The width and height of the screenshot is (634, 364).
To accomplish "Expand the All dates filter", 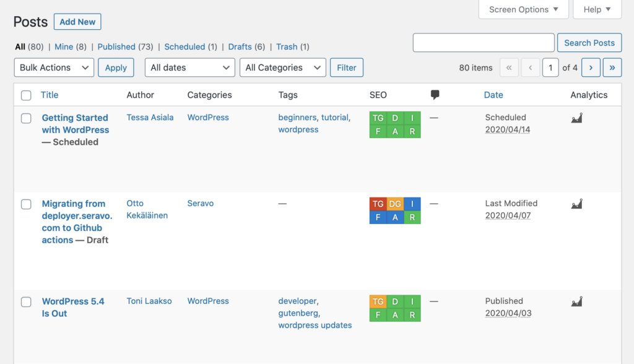I will coord(190,67).
